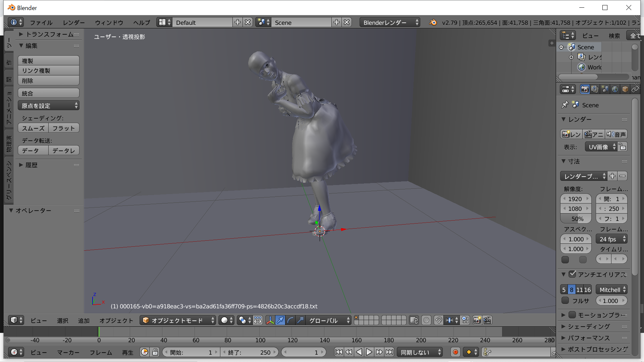Open the World properties globe tab
The image size is (644, 362).
tap(615, 89)
